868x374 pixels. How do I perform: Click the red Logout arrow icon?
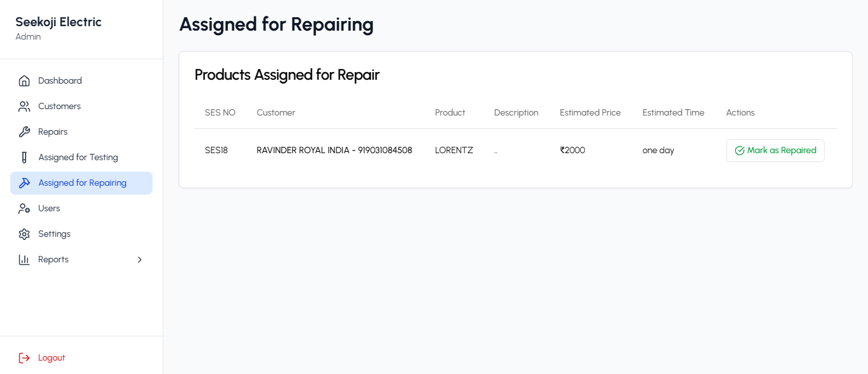(x=24, y=357)
